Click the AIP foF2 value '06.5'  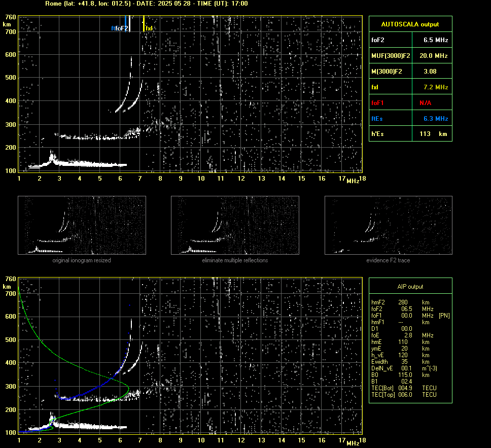tap(406, 309)
